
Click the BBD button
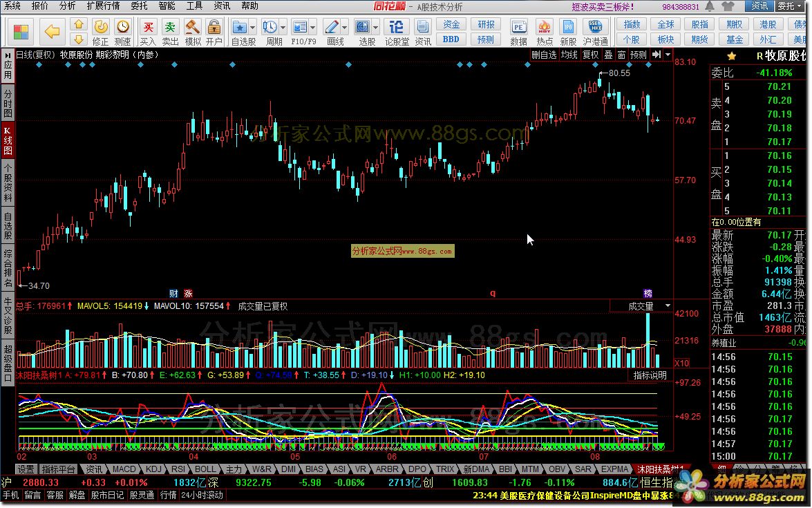[x=451, y=39]
